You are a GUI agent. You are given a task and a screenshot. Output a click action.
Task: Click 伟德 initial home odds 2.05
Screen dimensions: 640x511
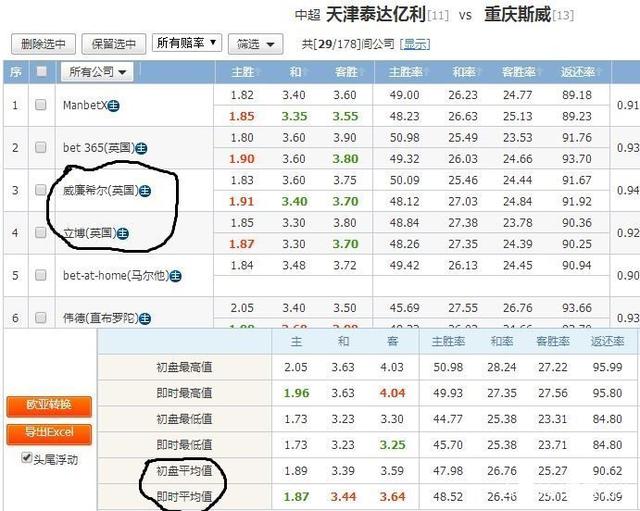coord(242,308)
